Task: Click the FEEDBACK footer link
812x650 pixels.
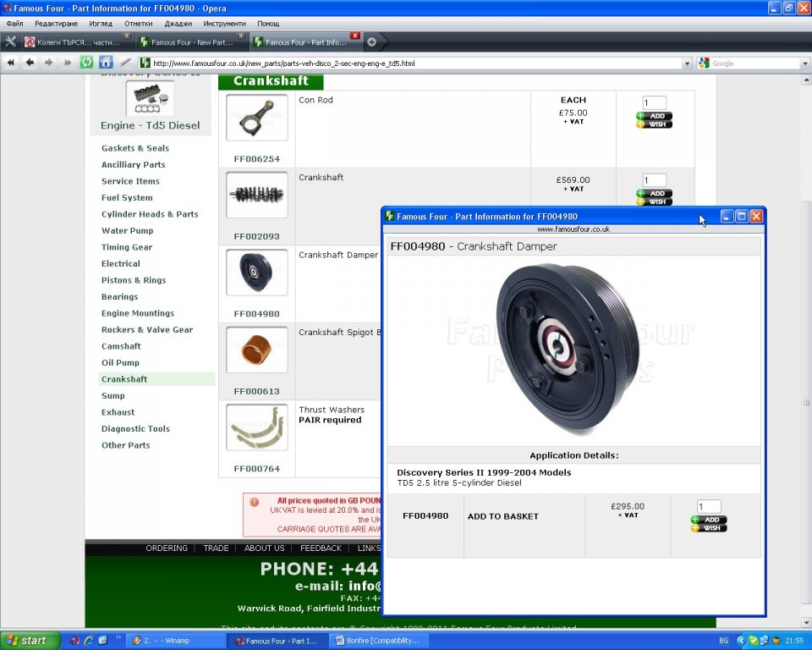Action: [x=321, y=548]
